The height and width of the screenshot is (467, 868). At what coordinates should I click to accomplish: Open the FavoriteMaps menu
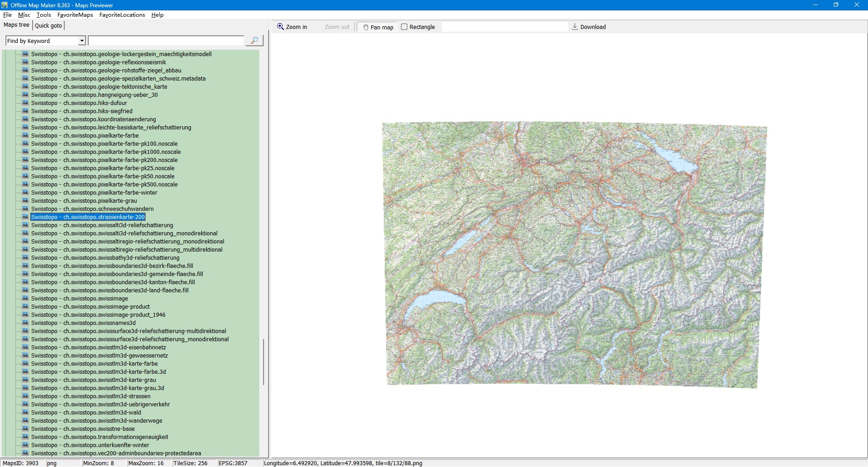tap(75, 15)
